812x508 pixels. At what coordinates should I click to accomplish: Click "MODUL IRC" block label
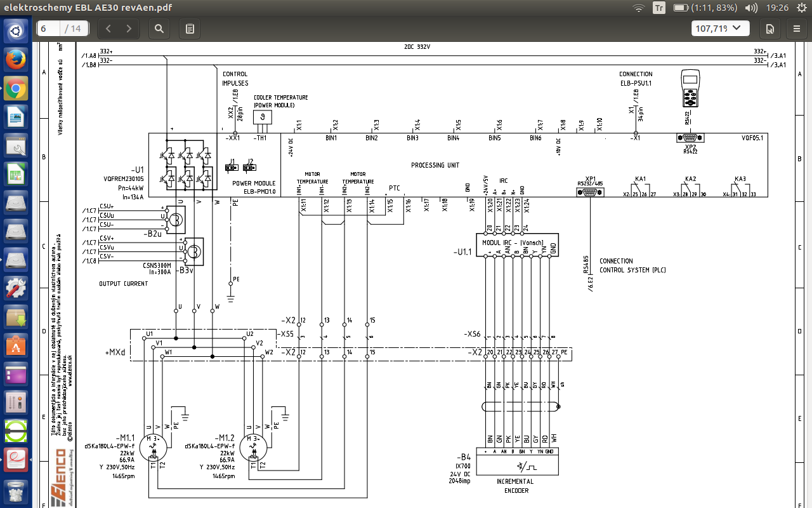coord(513,243)
